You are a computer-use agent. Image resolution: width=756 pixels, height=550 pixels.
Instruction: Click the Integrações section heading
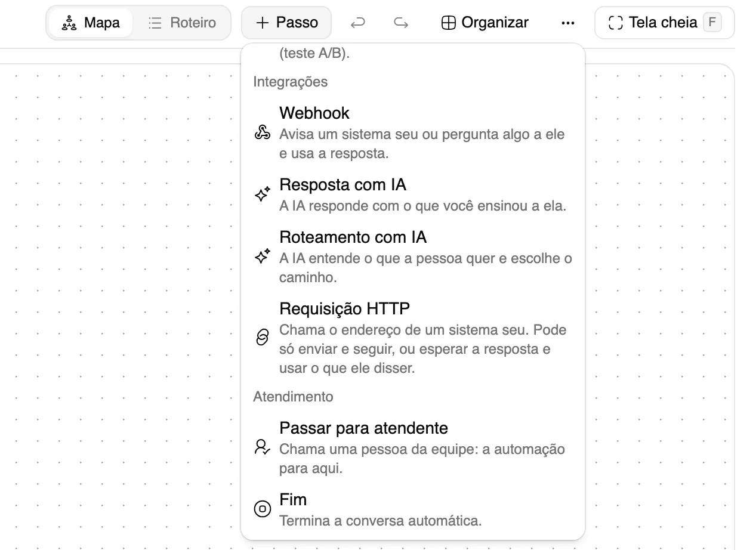tap(291, 82)
